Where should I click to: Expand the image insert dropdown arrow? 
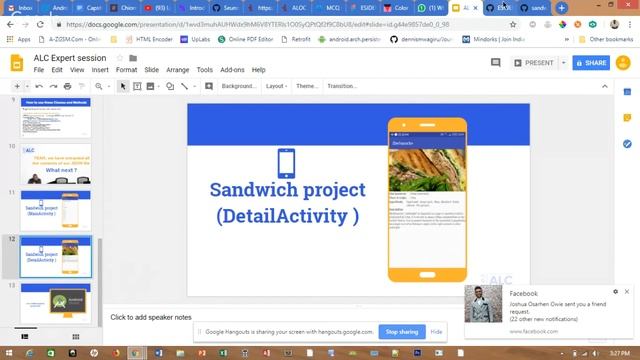tap(158, 86)
